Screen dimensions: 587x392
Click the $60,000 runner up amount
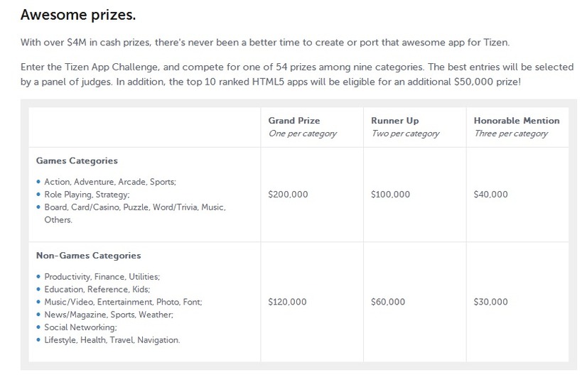click(x=388, y=302)
